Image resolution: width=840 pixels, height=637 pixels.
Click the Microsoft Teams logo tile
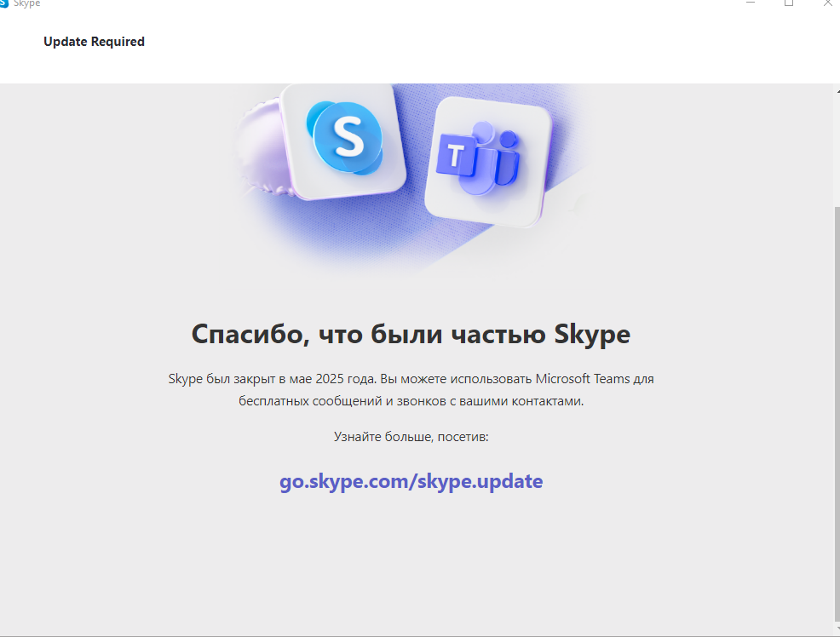488,162
